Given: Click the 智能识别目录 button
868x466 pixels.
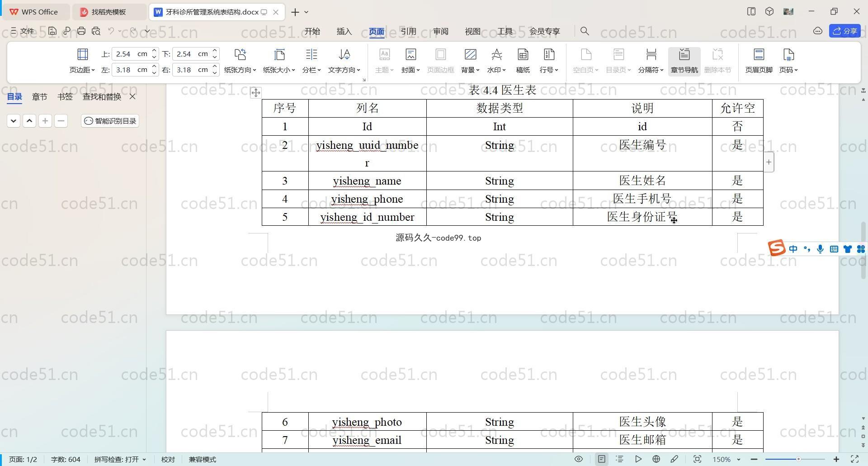Looking at the screenshot, I should (x=110, y=121).
